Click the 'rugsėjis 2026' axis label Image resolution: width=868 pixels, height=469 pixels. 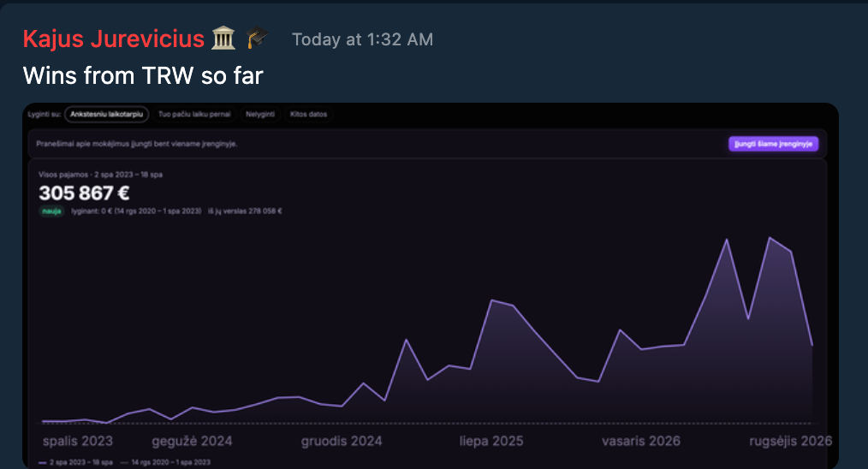click(790, 441)
